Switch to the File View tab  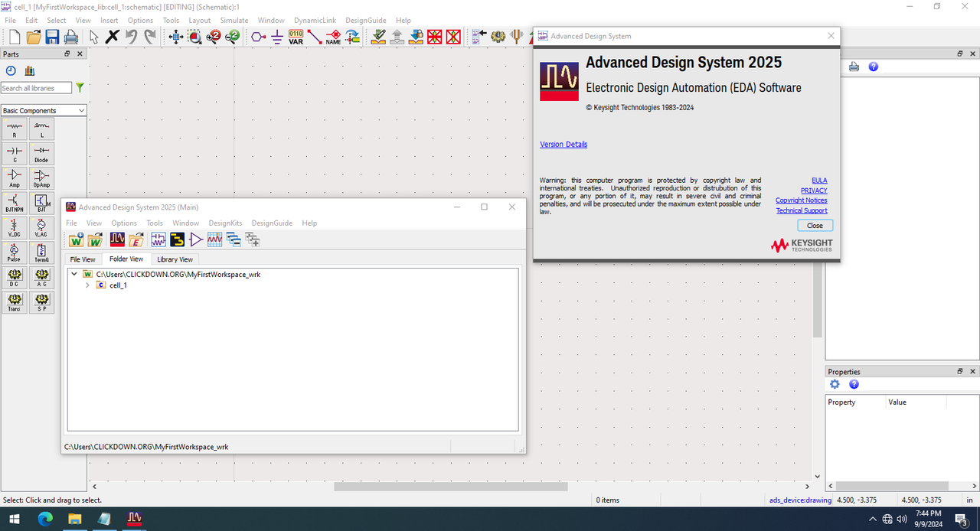tap(83, 259)
